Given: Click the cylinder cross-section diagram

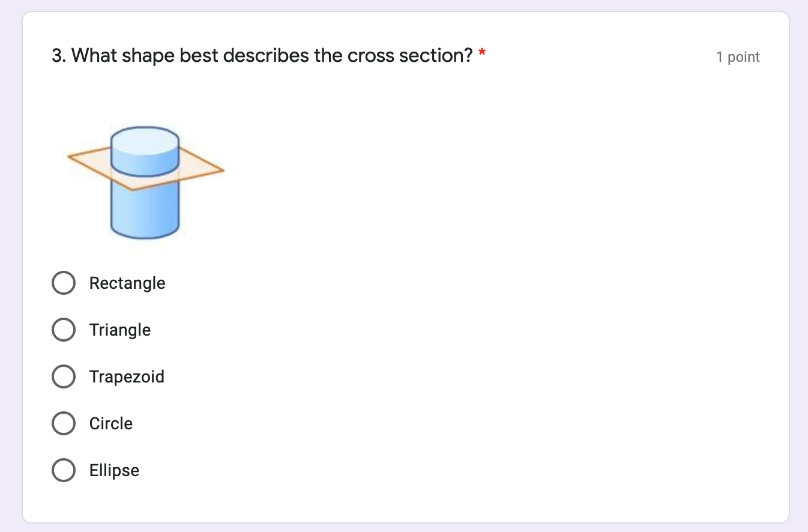Looking at the screenshot, I should pos(144,180).
